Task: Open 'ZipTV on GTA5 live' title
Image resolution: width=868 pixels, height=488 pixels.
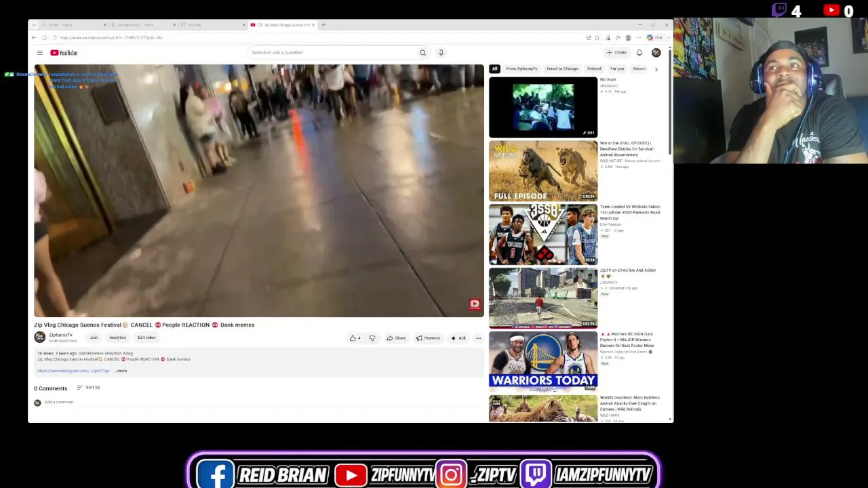Action: (x=628, y=273)
